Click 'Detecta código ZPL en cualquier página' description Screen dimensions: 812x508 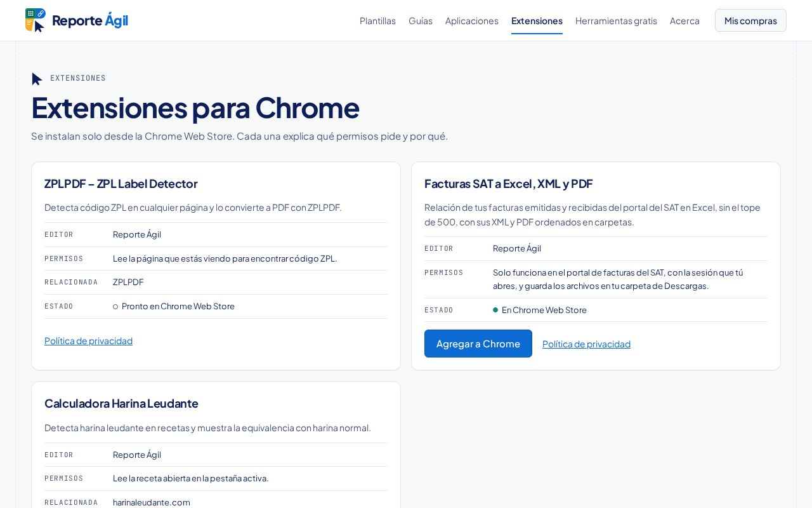coord(193,207)
